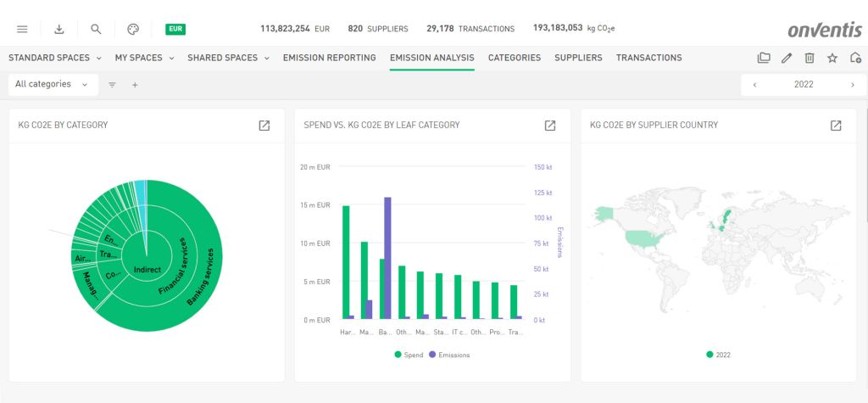Image resolution: width=868 pixels, height=403 pixels.
Task: Pop out the KG CO2E by Category chart
Action: coord(264,126)
